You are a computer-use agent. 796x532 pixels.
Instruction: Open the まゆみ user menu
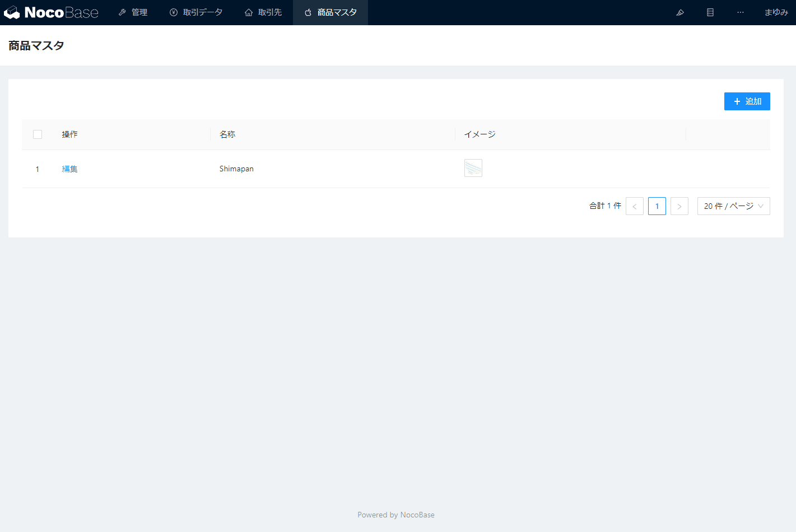click(776, 12)
